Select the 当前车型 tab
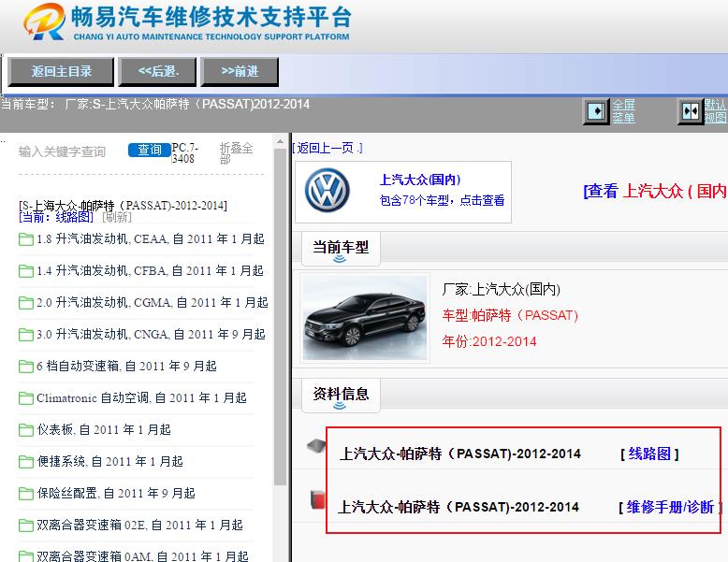Viewport: 728px width, 562px height. [341, 250]
